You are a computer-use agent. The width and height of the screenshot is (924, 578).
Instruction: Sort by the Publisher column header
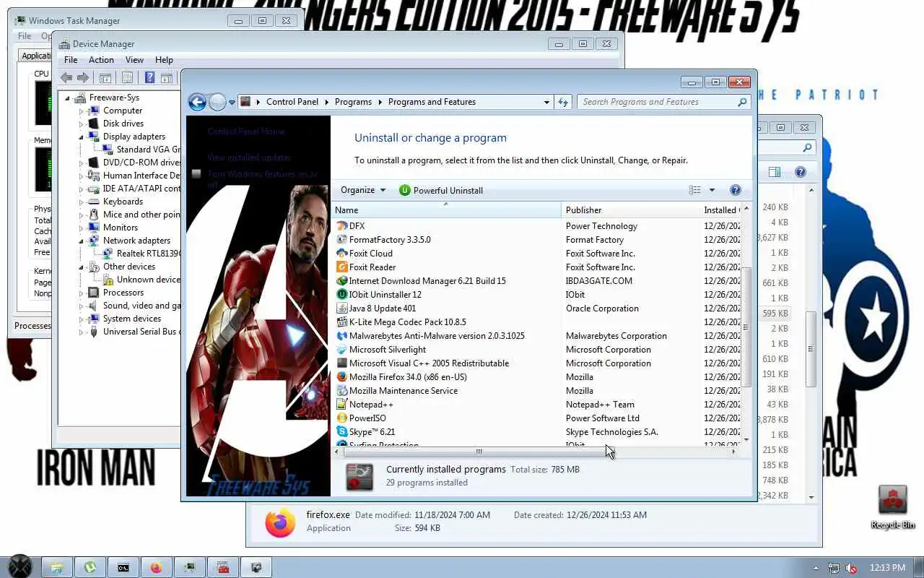(630, 210)
